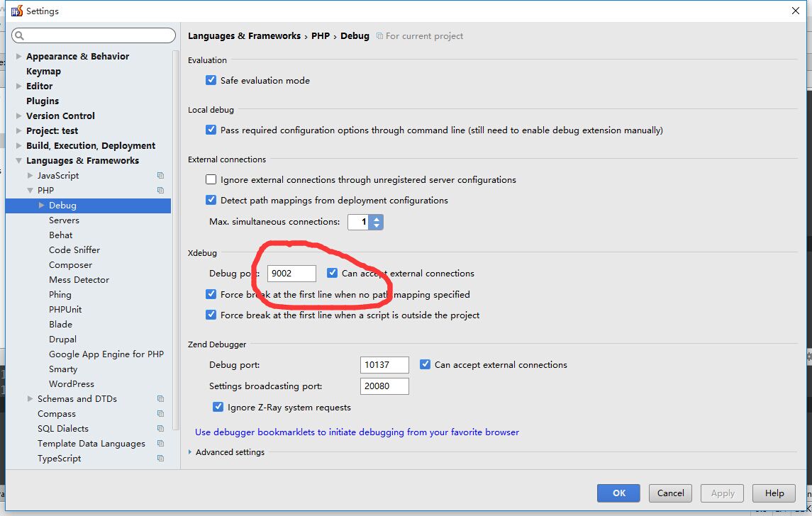Expand the Editor tree node
The height and width of the screenshot is (516, 812).
point(18,86)
